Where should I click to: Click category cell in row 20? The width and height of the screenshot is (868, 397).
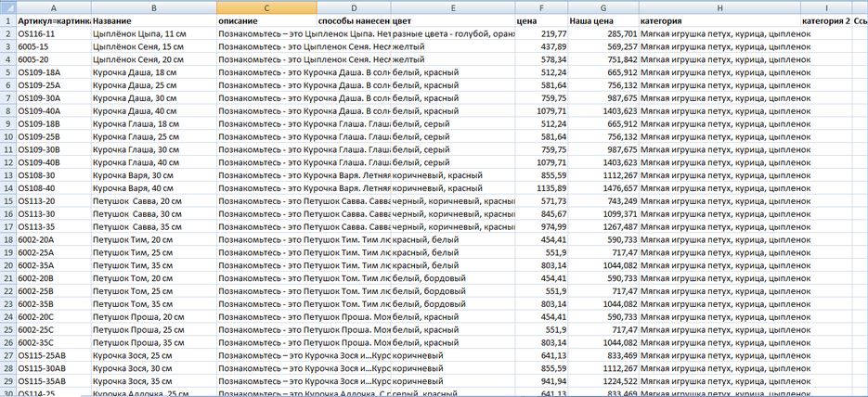tap(719, 265)
